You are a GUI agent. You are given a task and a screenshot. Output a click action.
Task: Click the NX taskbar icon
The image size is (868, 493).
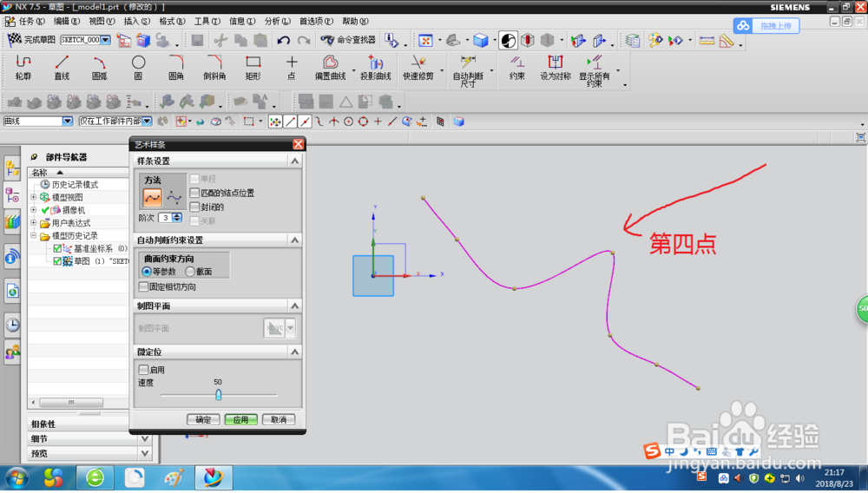click(x=214, y=478)
